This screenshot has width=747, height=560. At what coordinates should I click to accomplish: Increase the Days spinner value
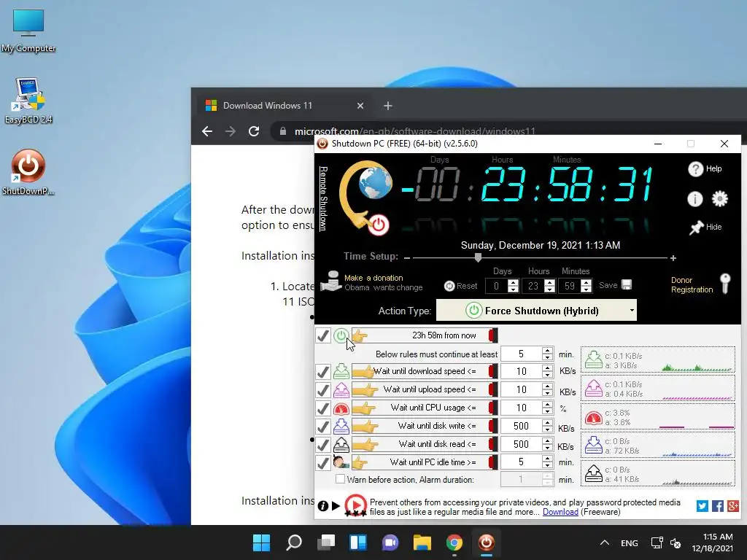click(513, 282)
